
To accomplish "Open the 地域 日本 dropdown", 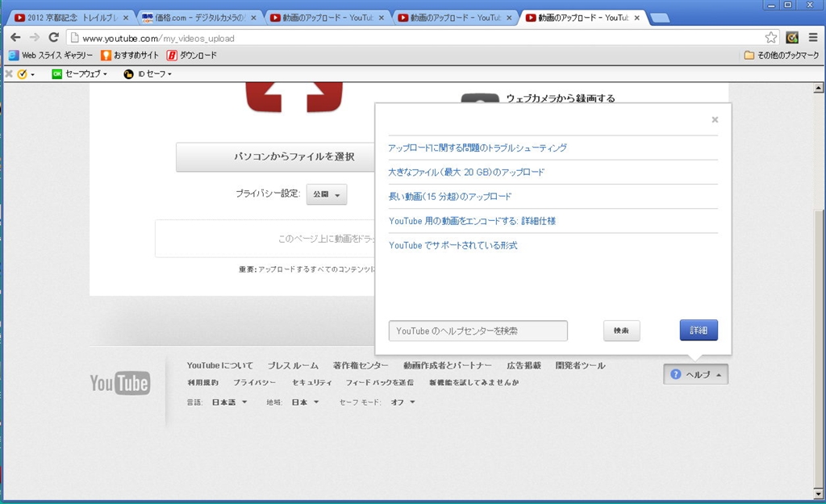I will pyautogui.click(x=306, y=402).
